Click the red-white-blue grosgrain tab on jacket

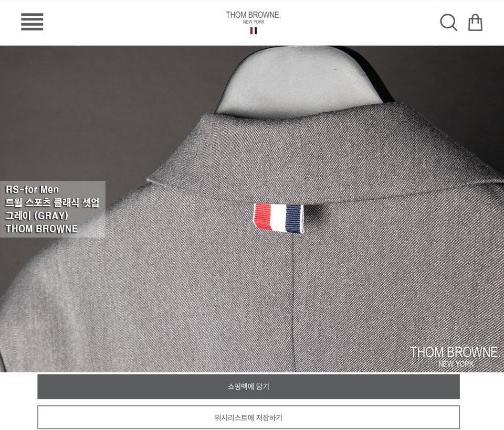(x=278, y=218)
